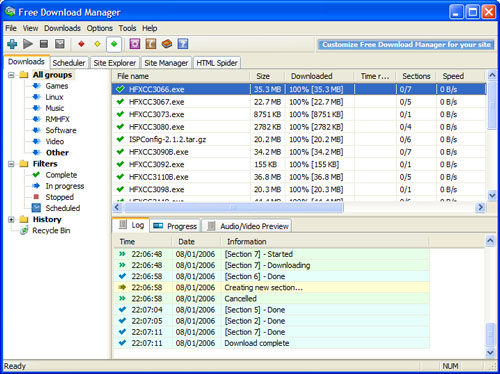The image size is (500, 374).
Task: Filter by In progress downloads
Action: tap(65, 186)
